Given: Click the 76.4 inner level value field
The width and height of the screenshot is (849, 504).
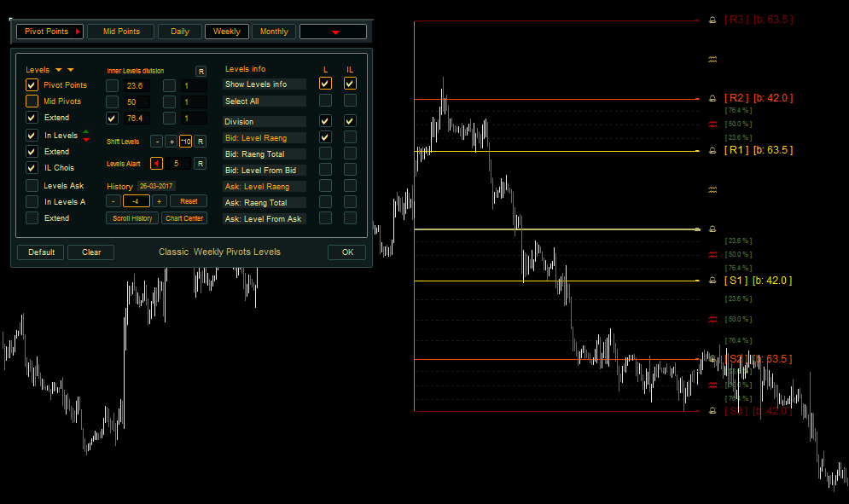Looking at the screenshot, I should tap(136, 119).
